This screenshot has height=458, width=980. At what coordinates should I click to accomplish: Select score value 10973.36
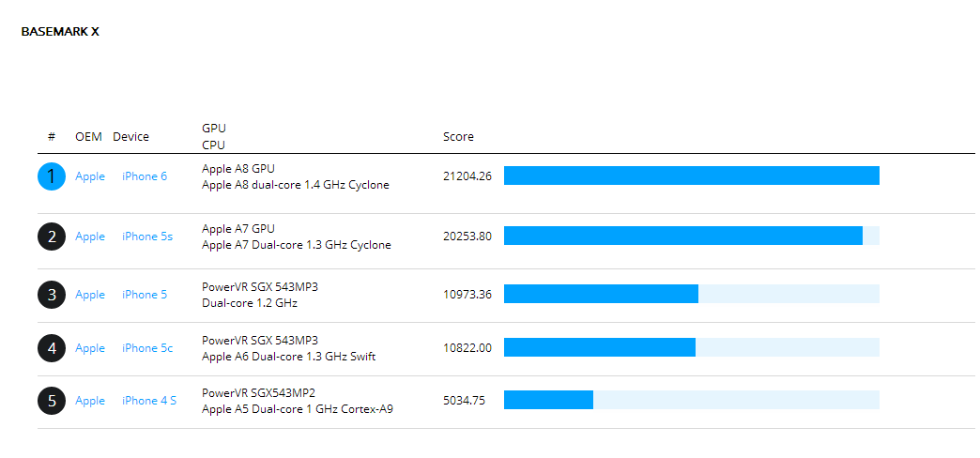(x=467, y=295)
